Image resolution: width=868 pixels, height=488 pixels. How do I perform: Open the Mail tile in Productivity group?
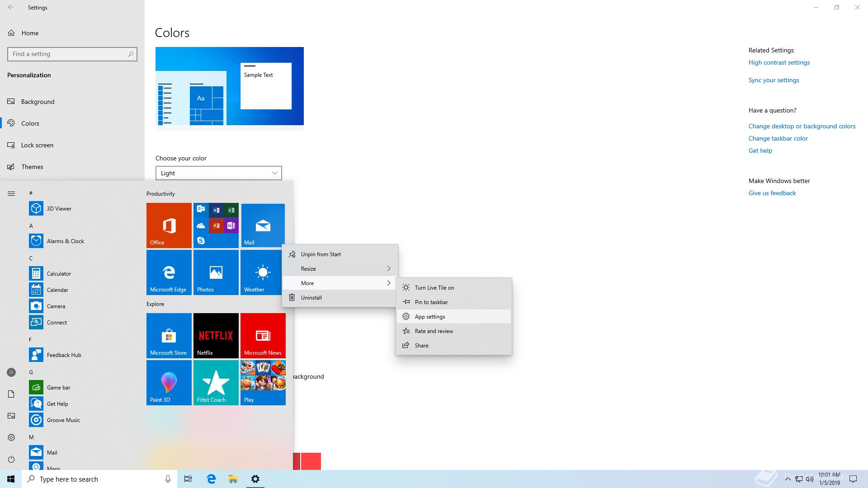coord(263,225)
